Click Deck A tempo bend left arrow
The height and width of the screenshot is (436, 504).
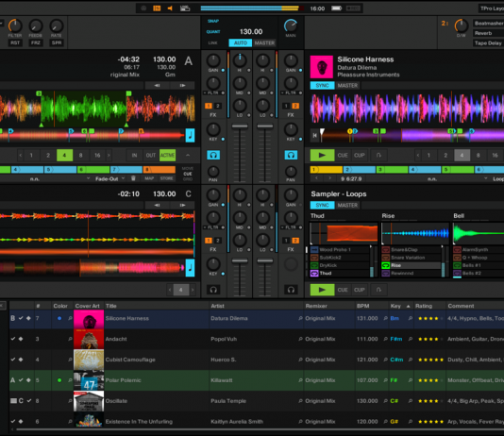(x=157, y=86)
